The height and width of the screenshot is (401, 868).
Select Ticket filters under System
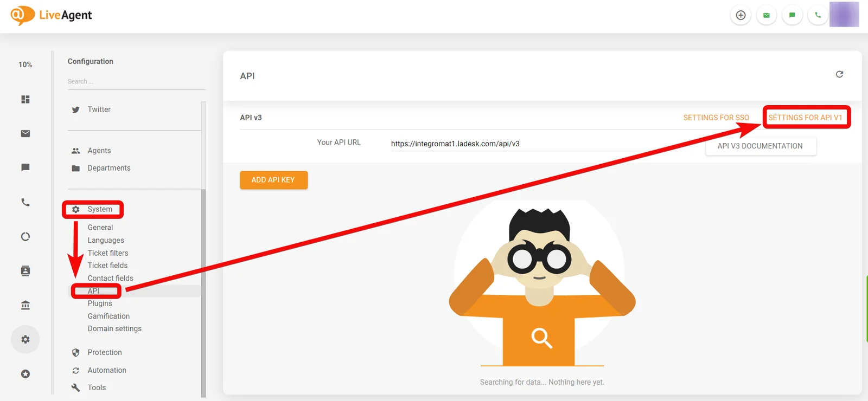click(x=108, y=253)
